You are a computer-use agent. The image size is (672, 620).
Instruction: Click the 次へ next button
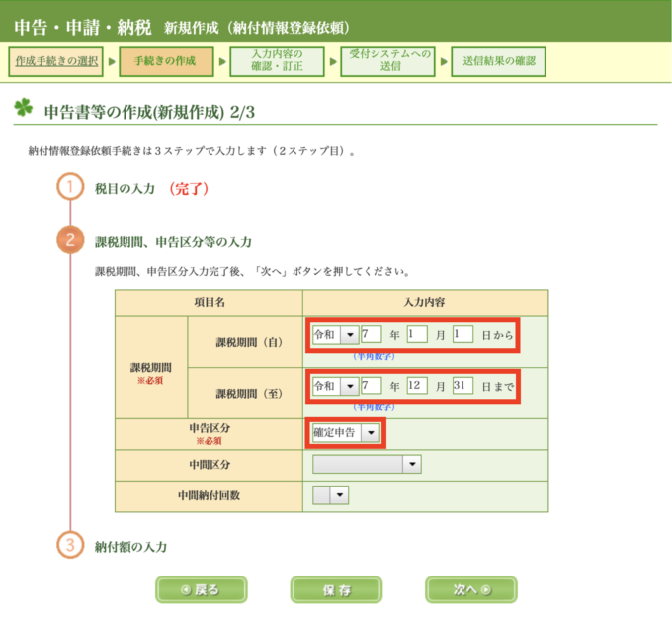tap(471, 590)
